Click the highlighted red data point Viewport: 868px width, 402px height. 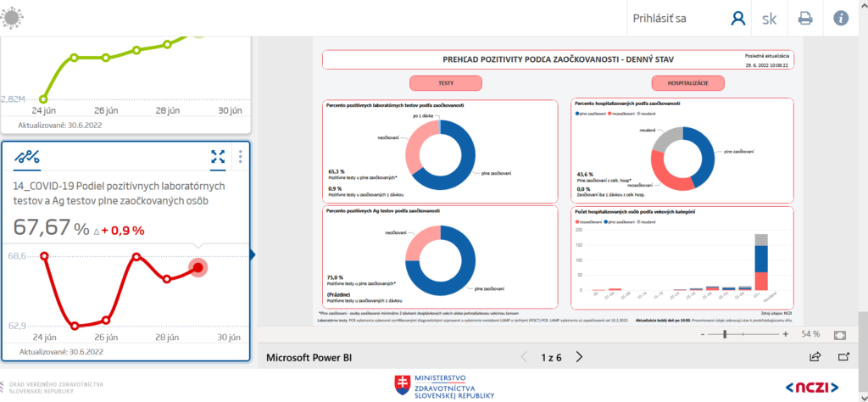(198, 268)
